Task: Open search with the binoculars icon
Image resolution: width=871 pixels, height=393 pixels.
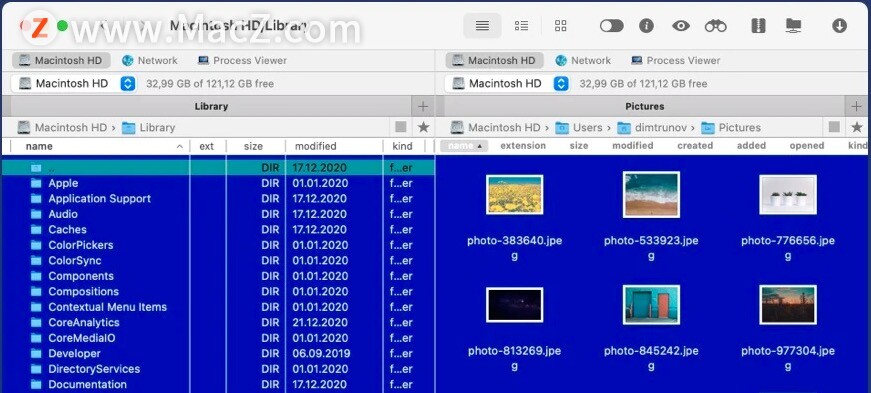Action: (715, 26)
